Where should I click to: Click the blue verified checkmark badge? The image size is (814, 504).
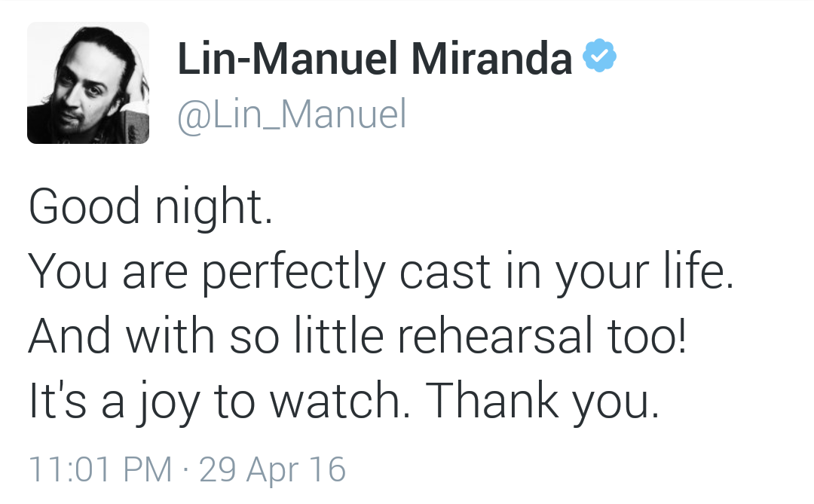(601, 57)
